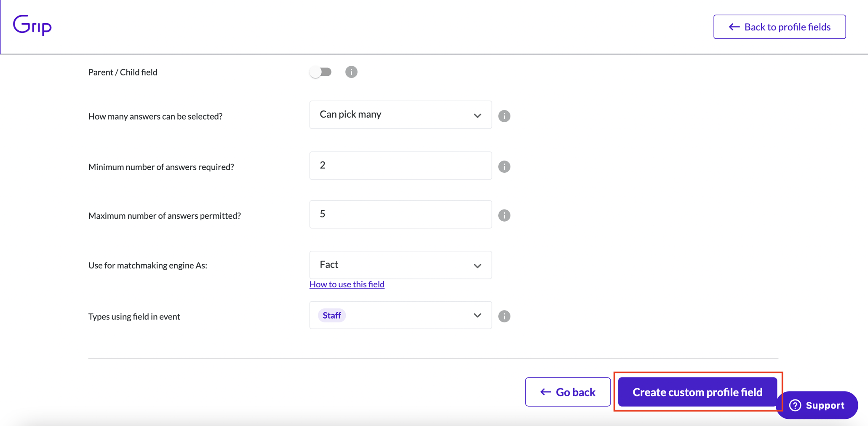Screen dimensions: 868x426
Task: Open the info tooltip for answer selection
Action: coord(504,116)
